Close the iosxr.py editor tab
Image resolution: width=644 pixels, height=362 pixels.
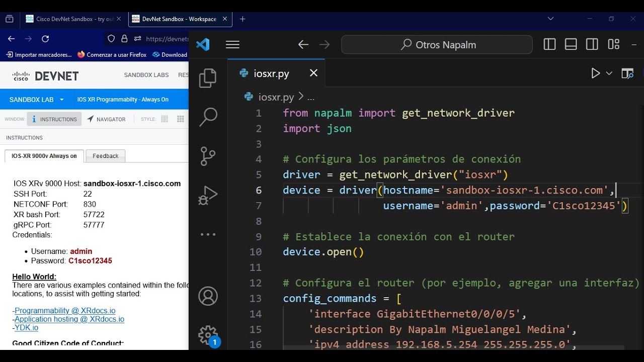(313, 73)
